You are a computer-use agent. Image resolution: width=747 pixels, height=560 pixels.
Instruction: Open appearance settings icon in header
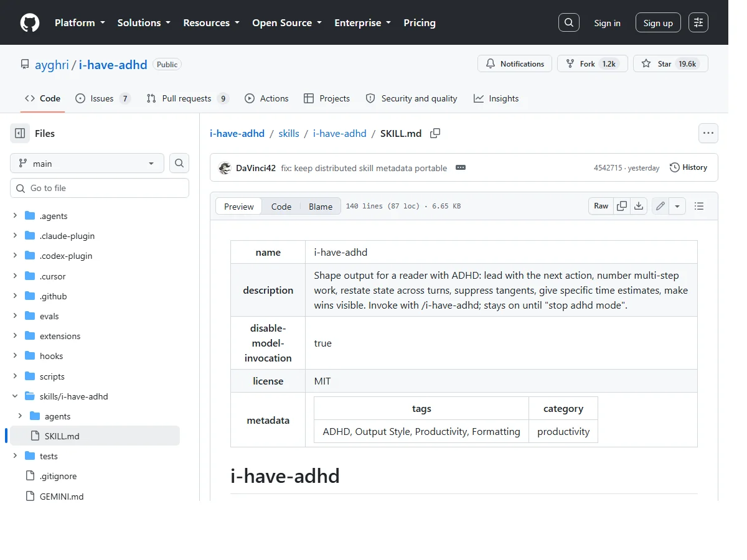click(x=698, y=22)
